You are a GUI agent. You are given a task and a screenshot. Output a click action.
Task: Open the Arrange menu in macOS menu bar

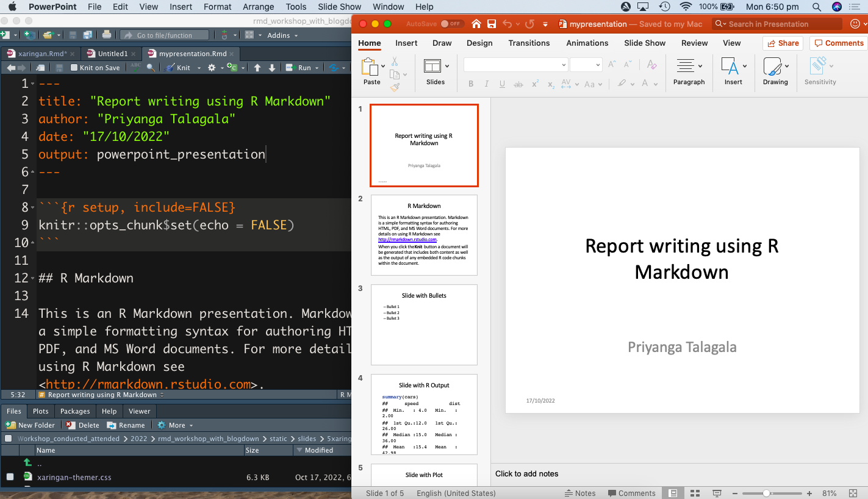[259, 7]
